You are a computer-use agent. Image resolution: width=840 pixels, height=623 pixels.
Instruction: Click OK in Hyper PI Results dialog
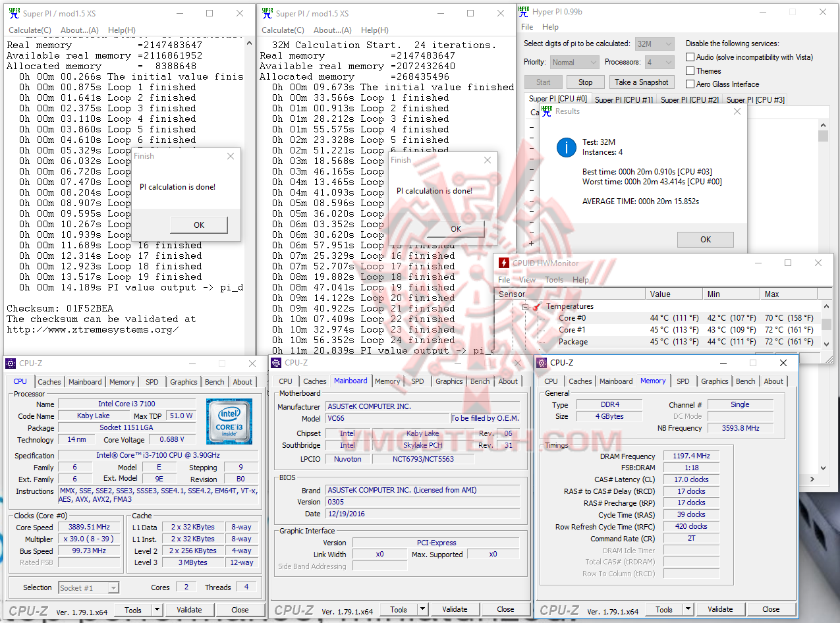706,239
